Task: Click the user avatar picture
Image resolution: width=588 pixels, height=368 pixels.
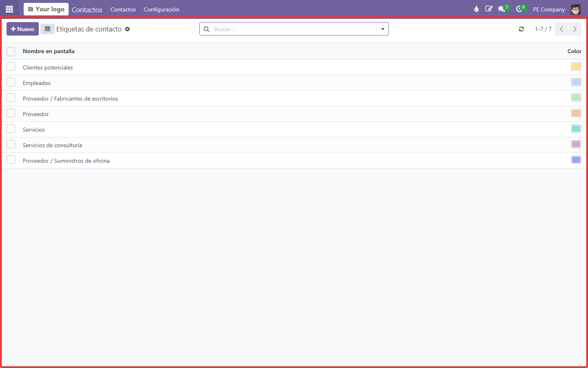Action: 575,9
